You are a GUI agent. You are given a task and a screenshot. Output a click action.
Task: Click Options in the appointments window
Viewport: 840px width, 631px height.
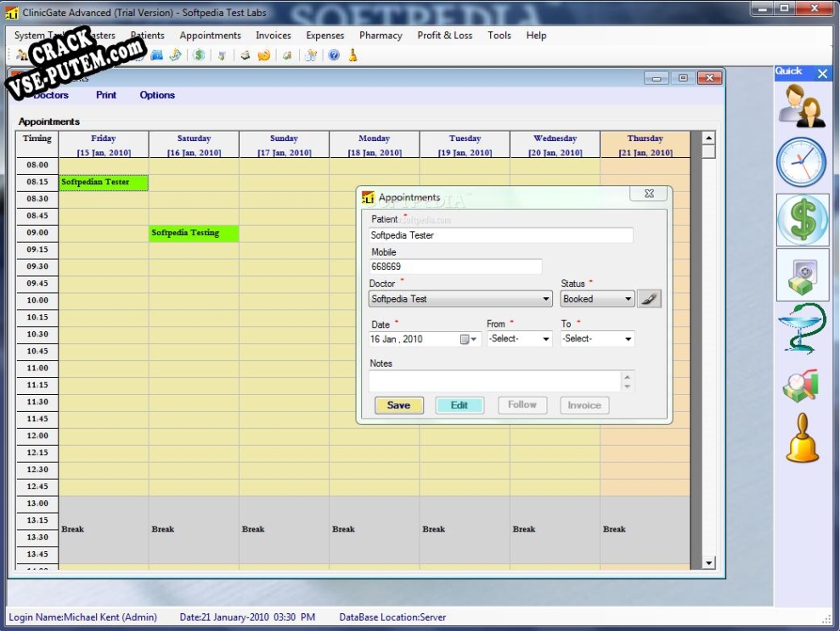(x=157, y=95)
